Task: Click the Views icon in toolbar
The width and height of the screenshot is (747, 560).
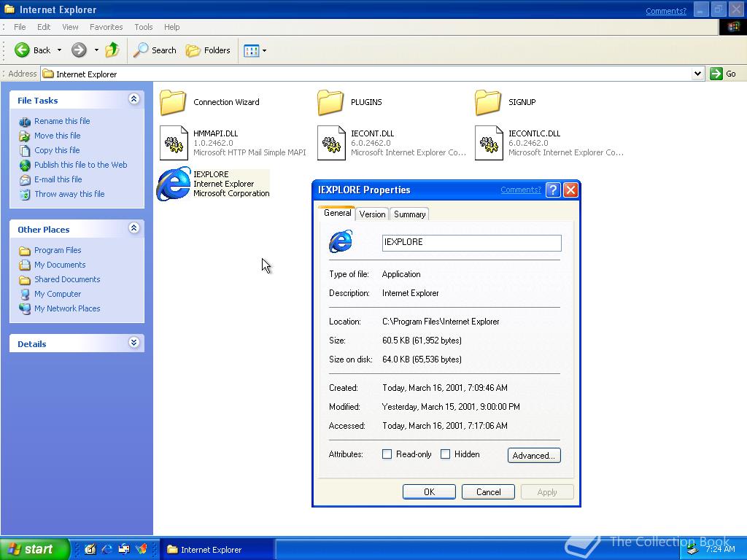Action: click(x=251, y=50)
